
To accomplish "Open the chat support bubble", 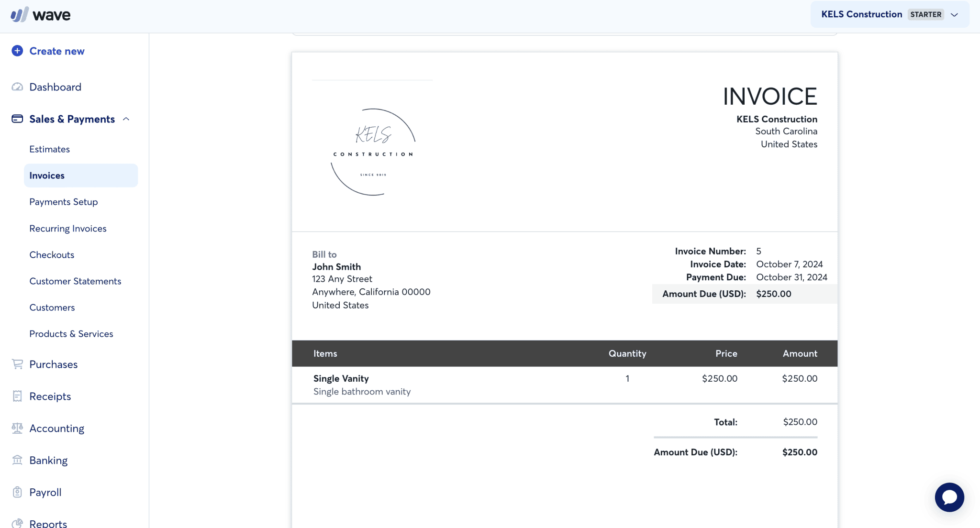I will click(950, 497).
